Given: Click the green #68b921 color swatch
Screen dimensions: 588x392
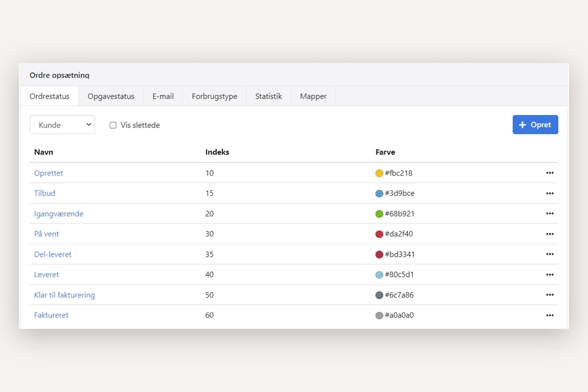Looking at the screenshot, I should 379,214.
